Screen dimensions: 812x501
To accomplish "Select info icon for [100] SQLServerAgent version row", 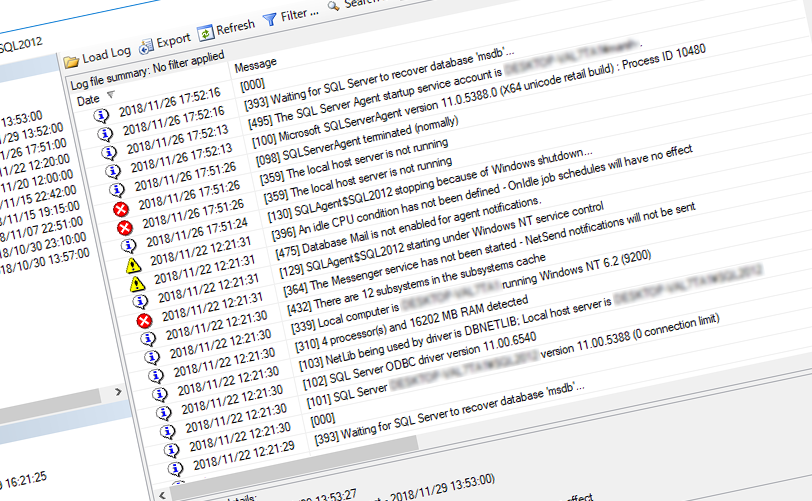I will coord(112,171).
